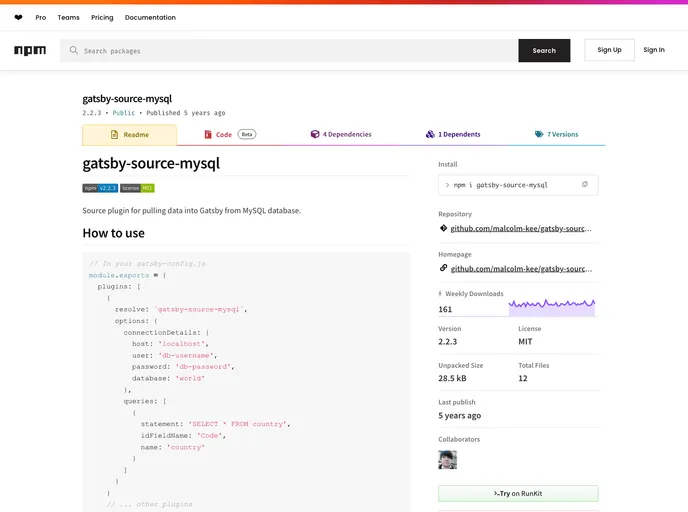Viewport: 688px width, 512px height.
Task: Click the Weekly Downloads value 161
Action: click(445, 309)
